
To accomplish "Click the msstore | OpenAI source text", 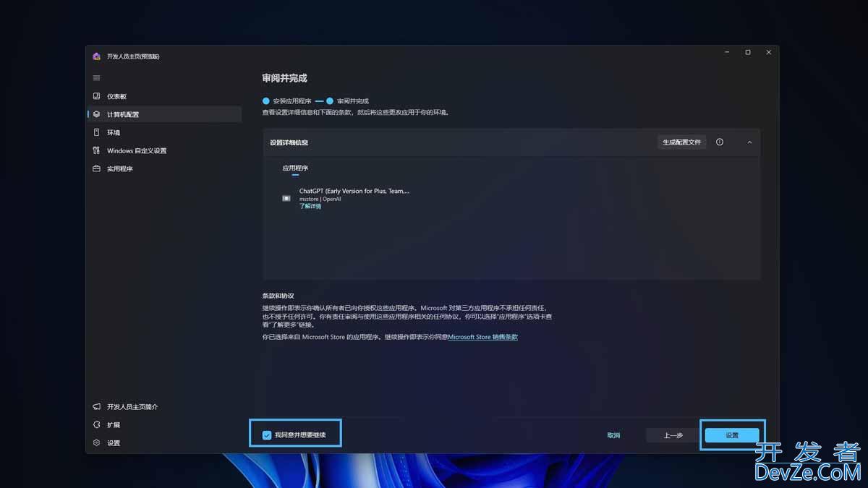I will click(x=320, y=199).
